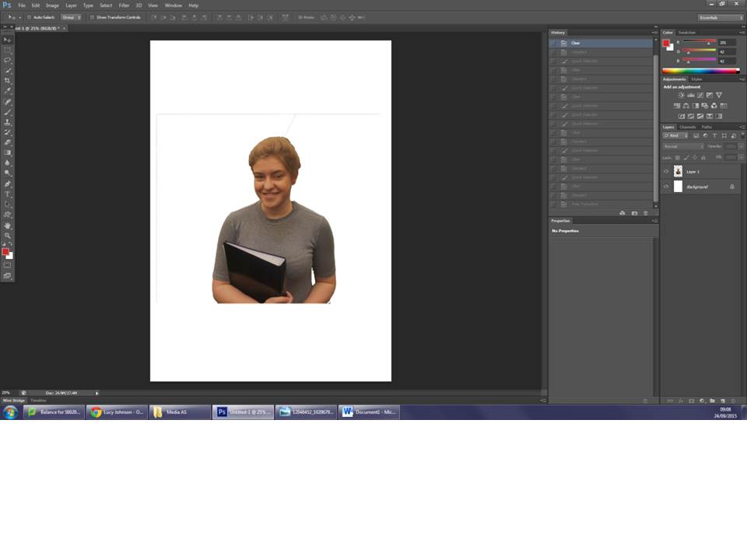The image size is (747, 560).
Task: Add a Curves adjustment
Action: pos(700,95)
